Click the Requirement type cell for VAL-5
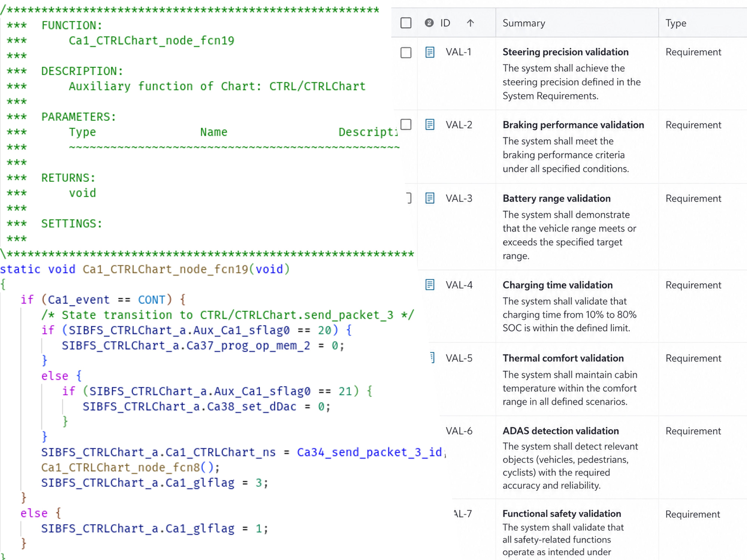 693,358
